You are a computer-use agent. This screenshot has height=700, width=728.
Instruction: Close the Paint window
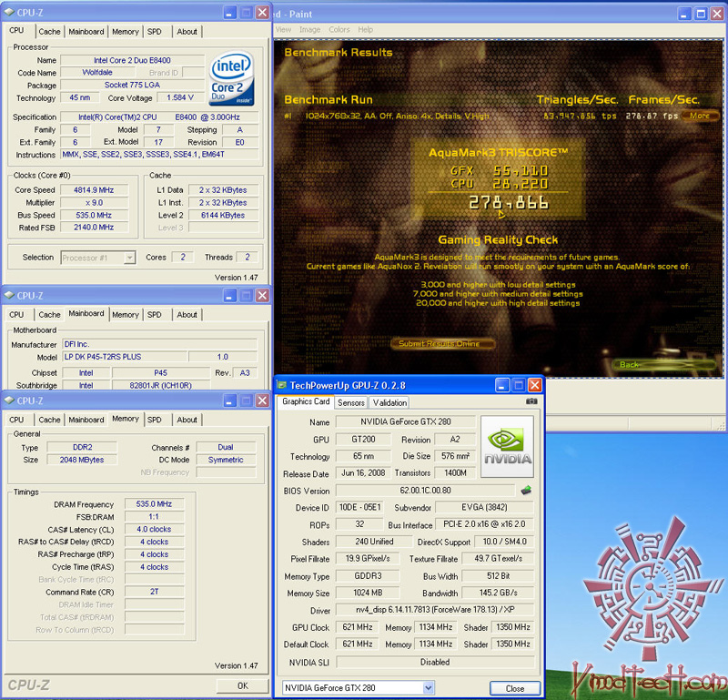[717, 14]
